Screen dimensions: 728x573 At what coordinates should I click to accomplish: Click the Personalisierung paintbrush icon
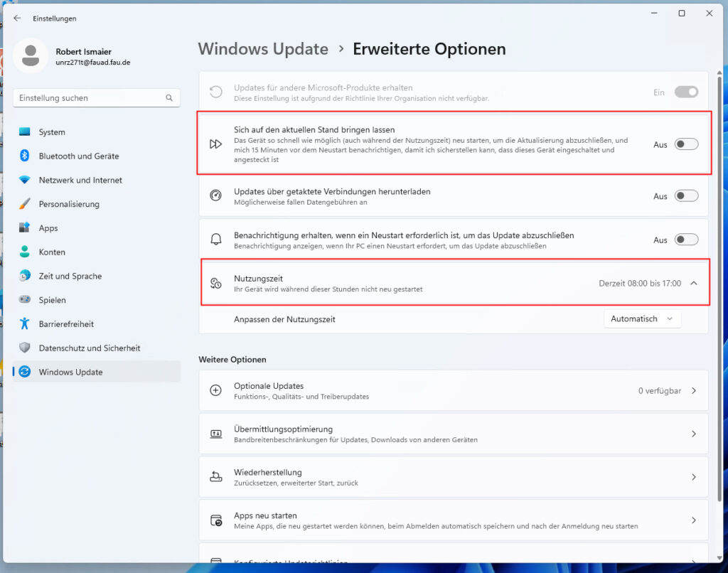click(x=25, y=204)
